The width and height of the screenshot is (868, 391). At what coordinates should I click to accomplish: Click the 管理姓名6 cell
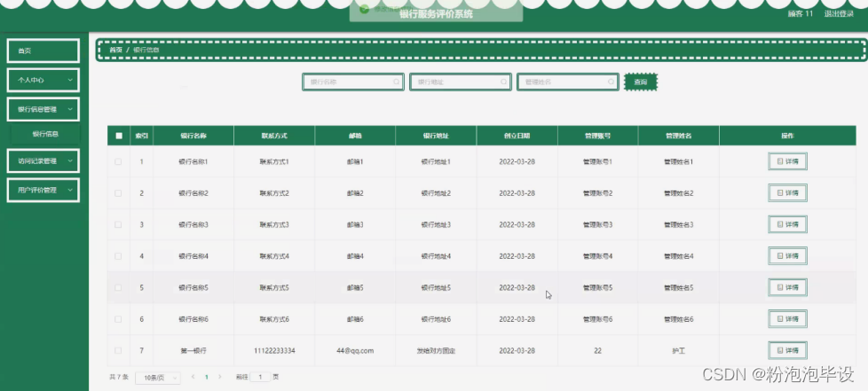[x=678, y=319]
